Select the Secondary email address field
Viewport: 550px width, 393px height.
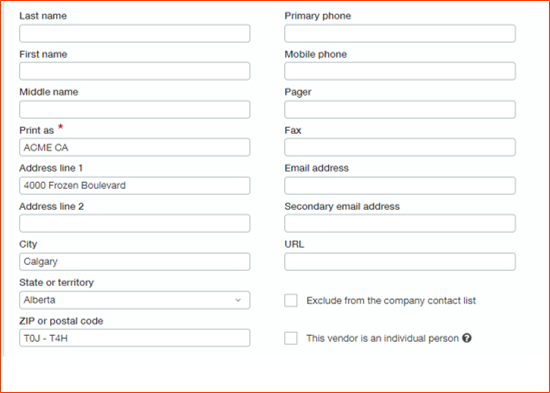400,224
